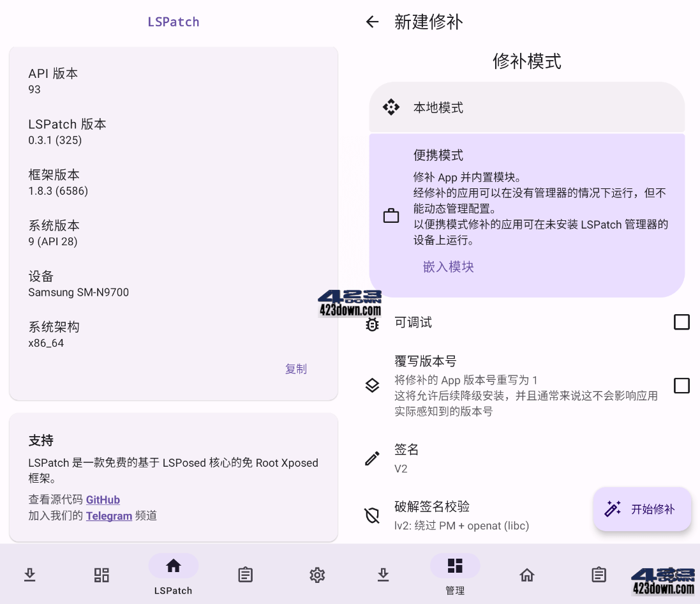This screenshot has width=700, height=604.
Task: Open the GitHub source code link
Action: click(103, 500)
